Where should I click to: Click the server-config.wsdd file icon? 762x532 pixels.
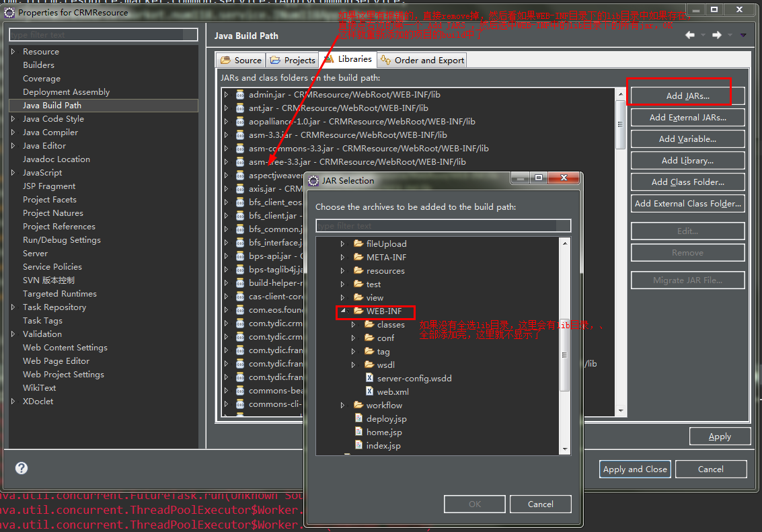click(369, 378)
